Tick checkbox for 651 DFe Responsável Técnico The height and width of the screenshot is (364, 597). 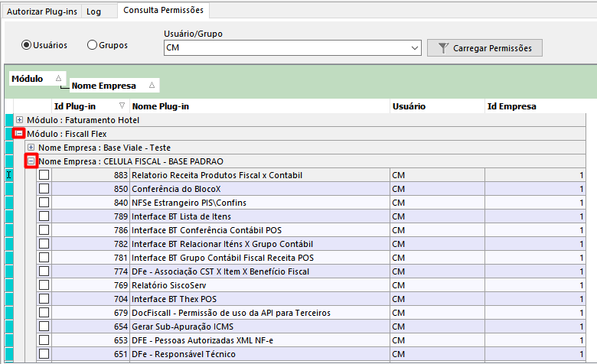[44, 354]
